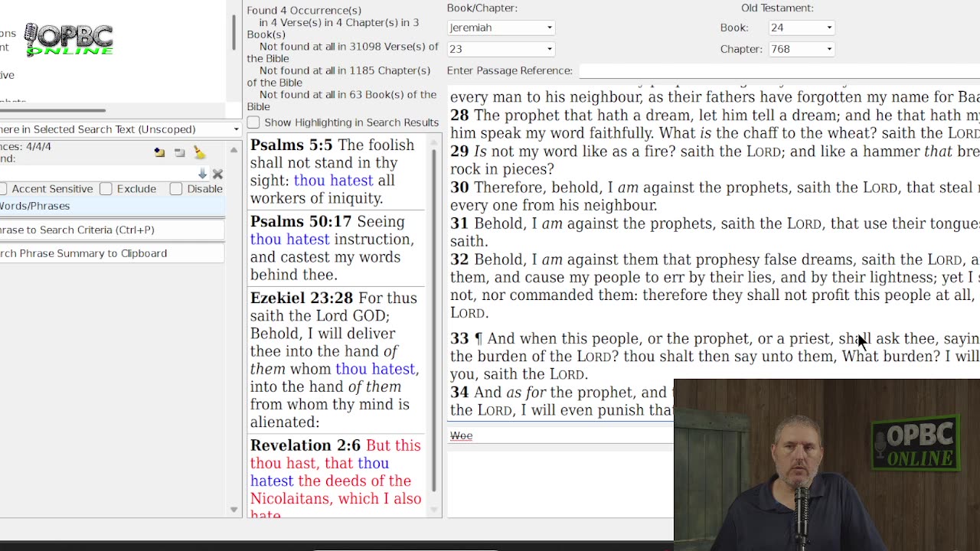Open the search scope dropdown (Unscoped)
This screenshot has width=980, height=551.
coord(120,129)
